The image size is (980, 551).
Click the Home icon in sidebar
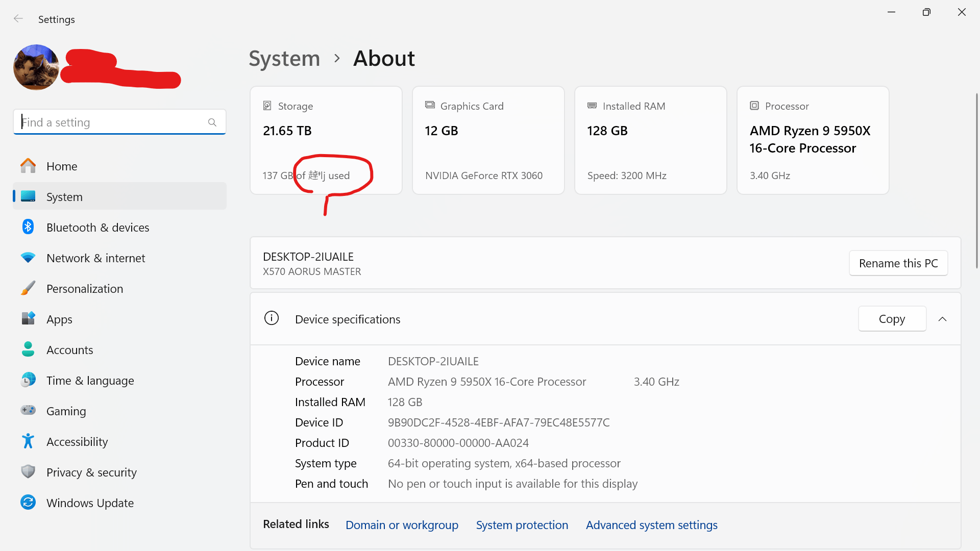(28, 166)
